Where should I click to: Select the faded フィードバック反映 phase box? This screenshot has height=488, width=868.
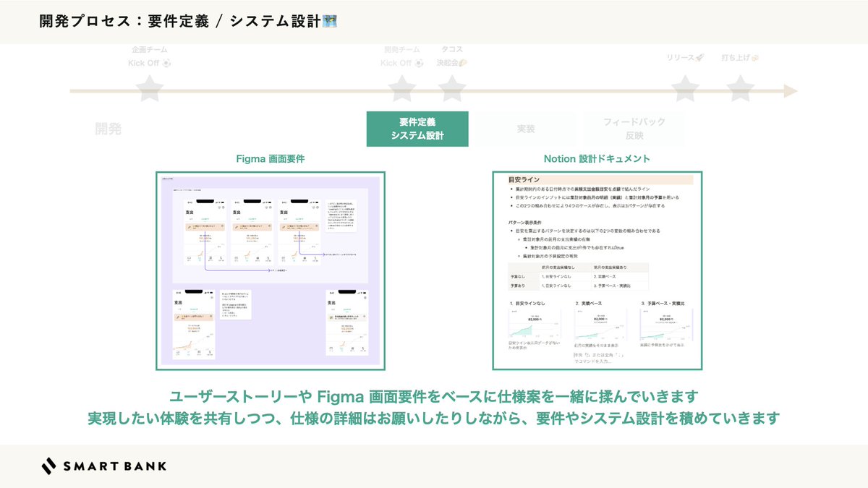coord(634,129)
